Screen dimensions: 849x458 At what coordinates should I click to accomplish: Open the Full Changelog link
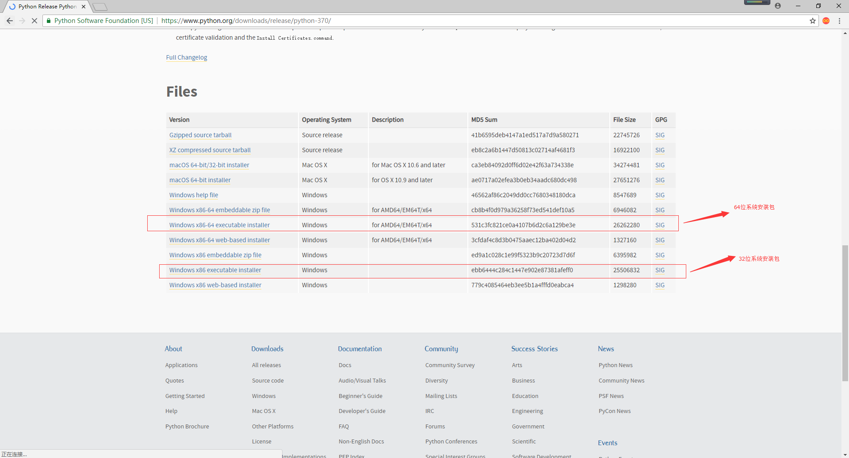(186, 57)
